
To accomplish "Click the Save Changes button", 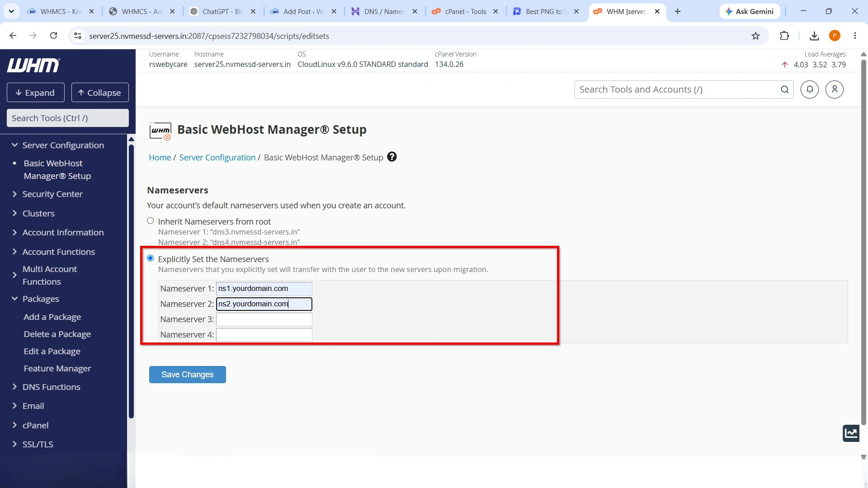I will [x=188, y=374].
